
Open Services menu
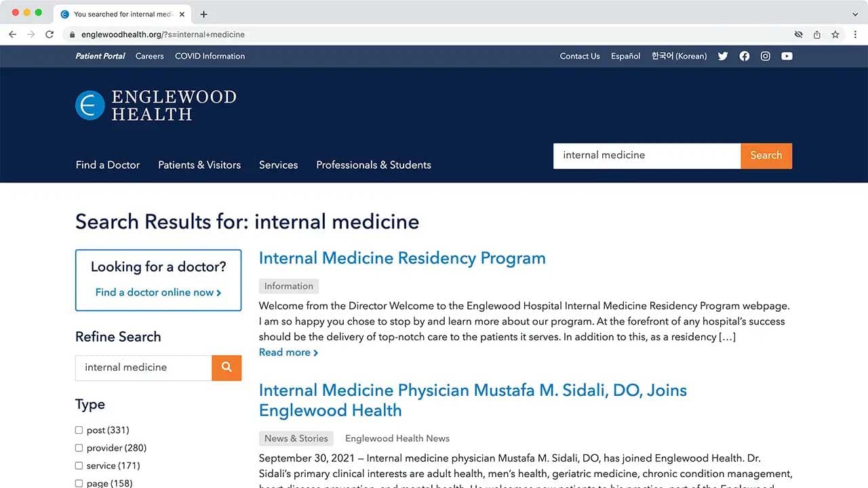[x=278, y=165]
